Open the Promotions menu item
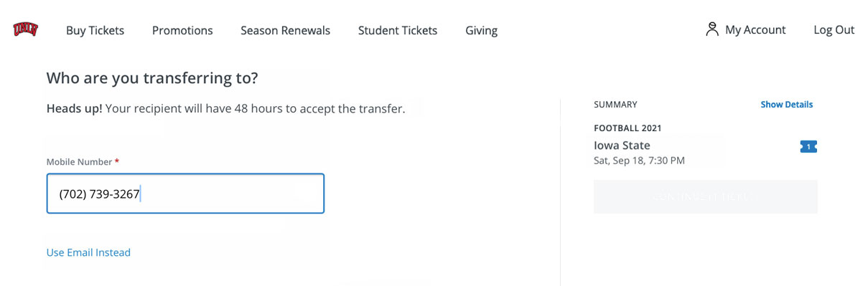868x286 pixels. point(182,30)
